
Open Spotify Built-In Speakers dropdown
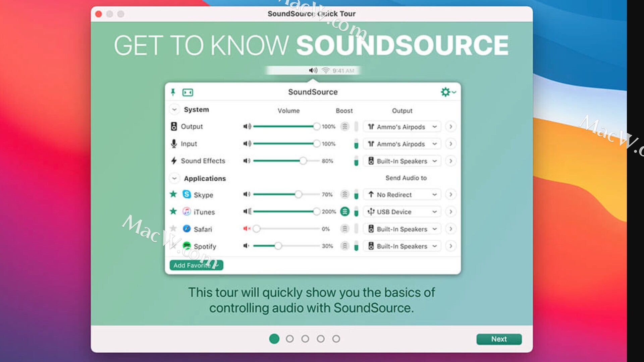coord(402,246)
